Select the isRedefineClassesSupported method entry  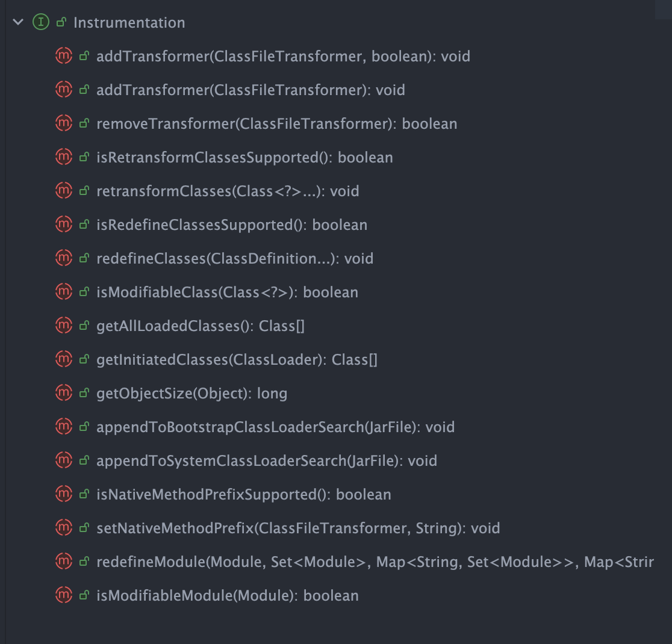[232, 224]
